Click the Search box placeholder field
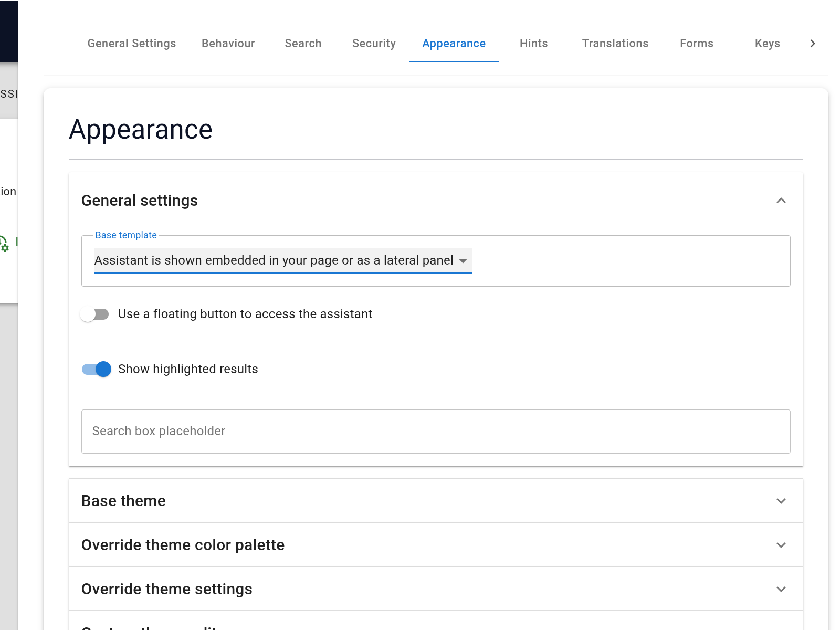The height and width of the screenshot is (630, 840). click(x=436, y=432)
